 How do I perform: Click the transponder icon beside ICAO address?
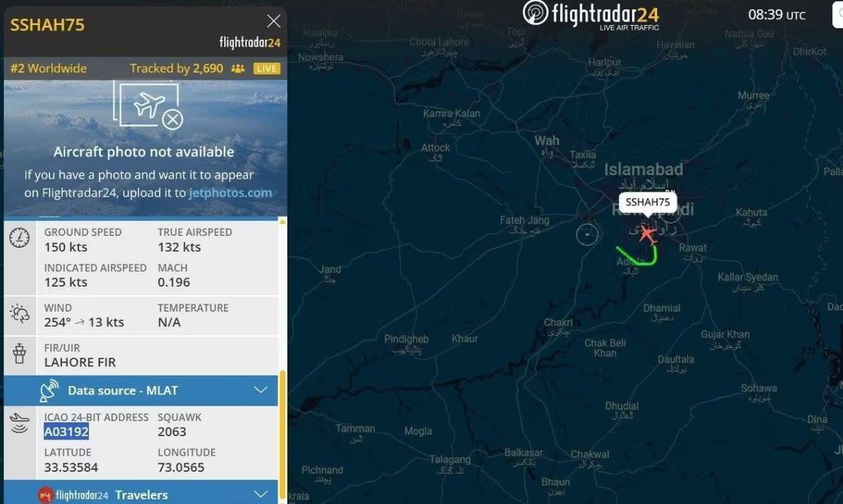pyautogui.click(x=19, y=423)
